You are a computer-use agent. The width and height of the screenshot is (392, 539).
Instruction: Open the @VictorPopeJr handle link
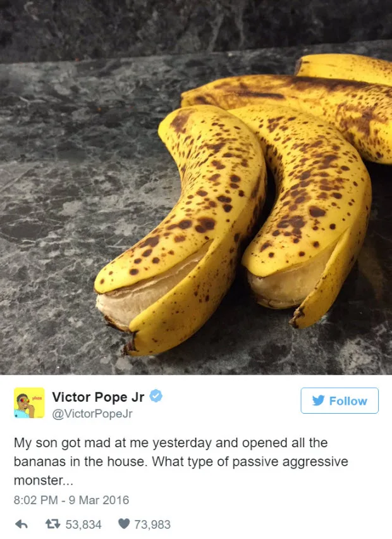point(92,414)
